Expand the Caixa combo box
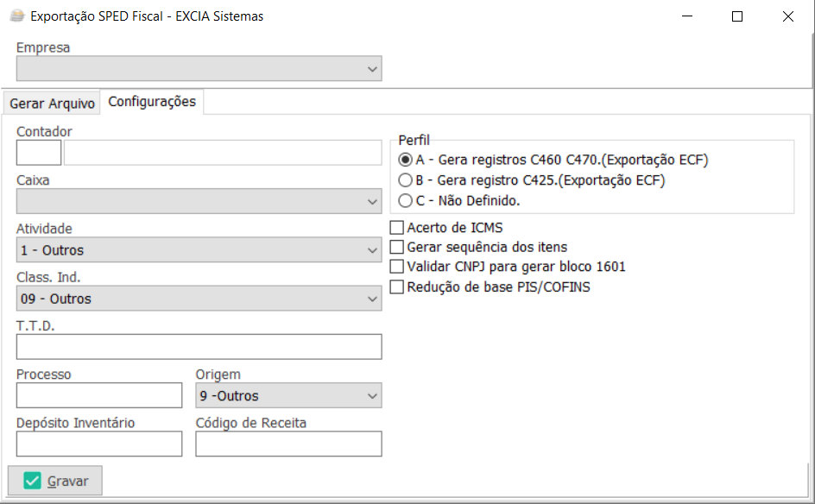815x504 pixels. point(199,202)
